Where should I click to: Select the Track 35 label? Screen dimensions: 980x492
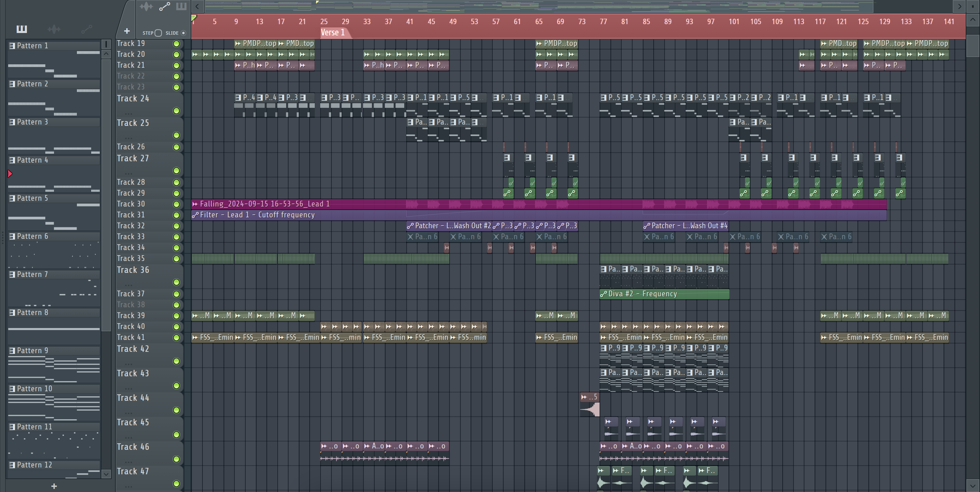[131, 259]
